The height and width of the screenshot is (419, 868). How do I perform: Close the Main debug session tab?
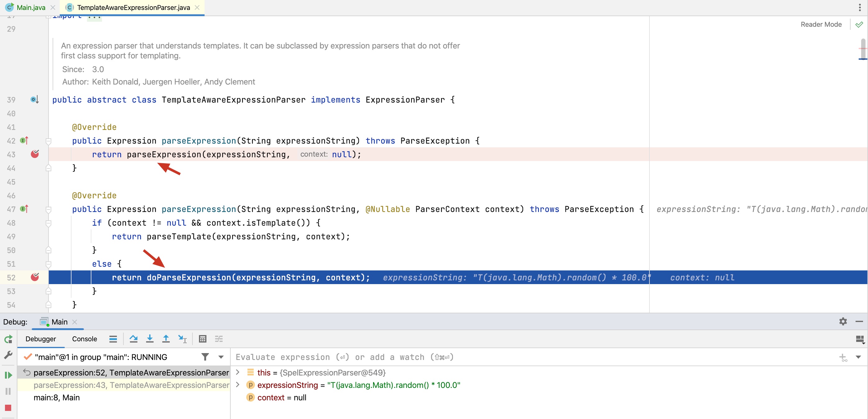coord(75,322)
